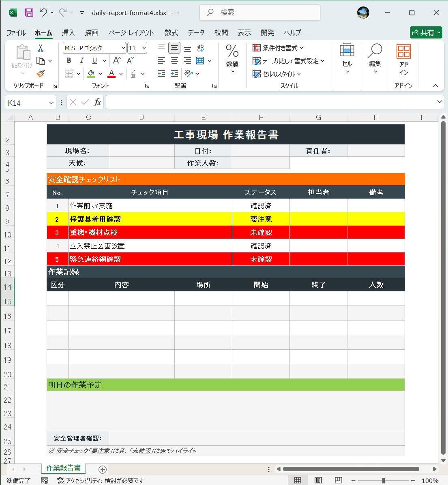Click the Redo arrow icon
Screen dimensions: 448x485
pyautogui.click(x=63, y=13)
